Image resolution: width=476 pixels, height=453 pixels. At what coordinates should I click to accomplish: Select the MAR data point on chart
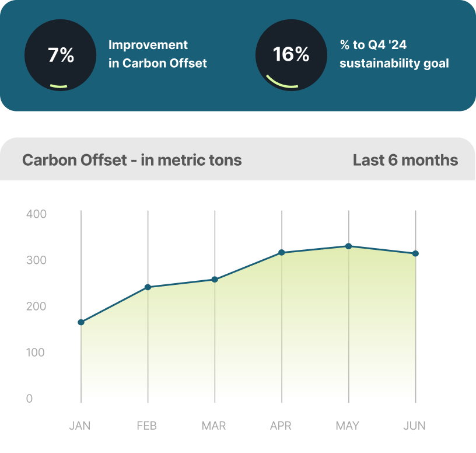(215, 280)
